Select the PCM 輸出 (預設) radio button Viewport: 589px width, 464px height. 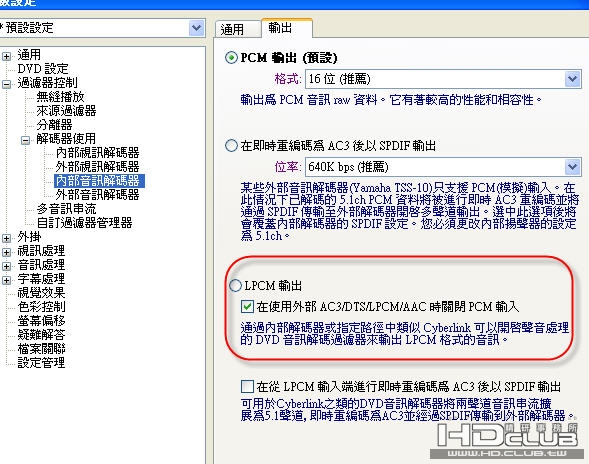pyautogui.click(x=231, y=58)
